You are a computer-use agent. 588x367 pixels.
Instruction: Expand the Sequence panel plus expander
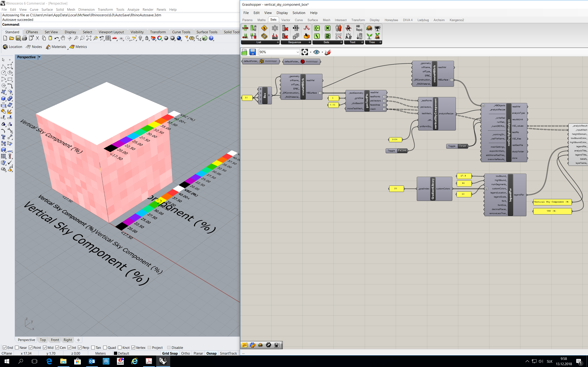[x=309, y=42]
